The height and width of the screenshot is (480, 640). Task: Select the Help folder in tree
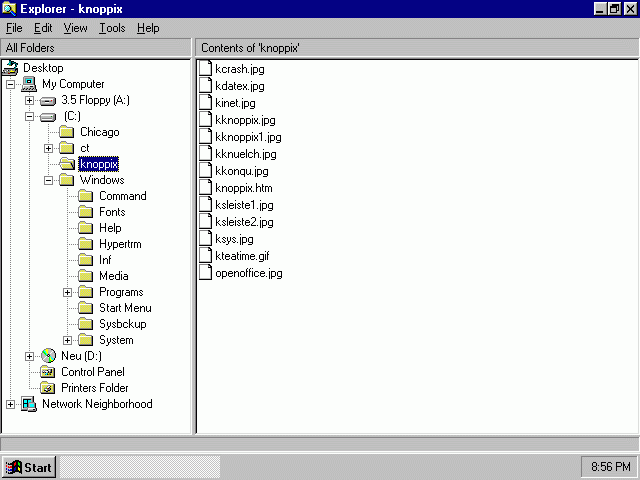pyautogui.click(x=110, y=228)
